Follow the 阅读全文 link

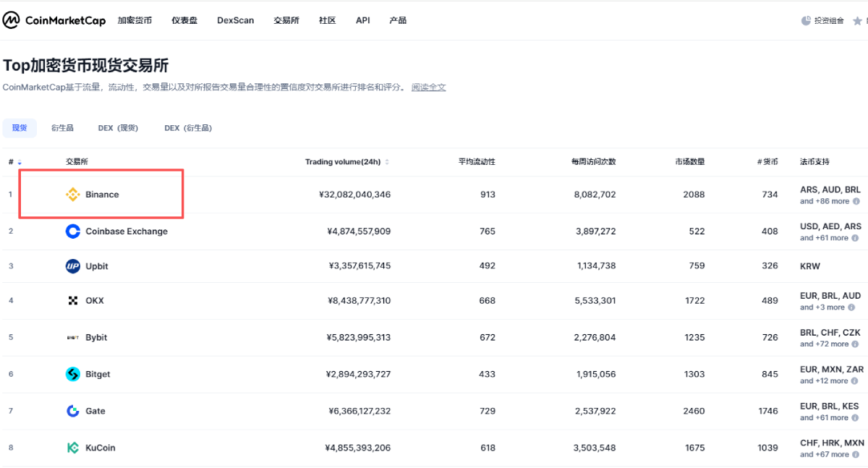(429, 88)
